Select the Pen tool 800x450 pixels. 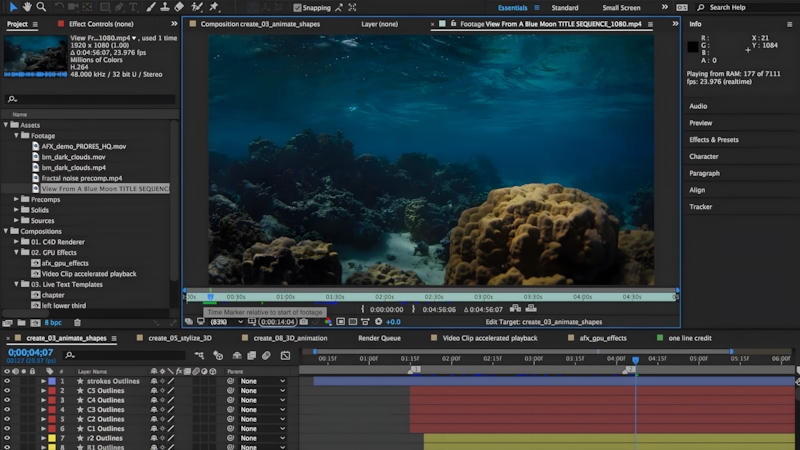tap(119, 7)
